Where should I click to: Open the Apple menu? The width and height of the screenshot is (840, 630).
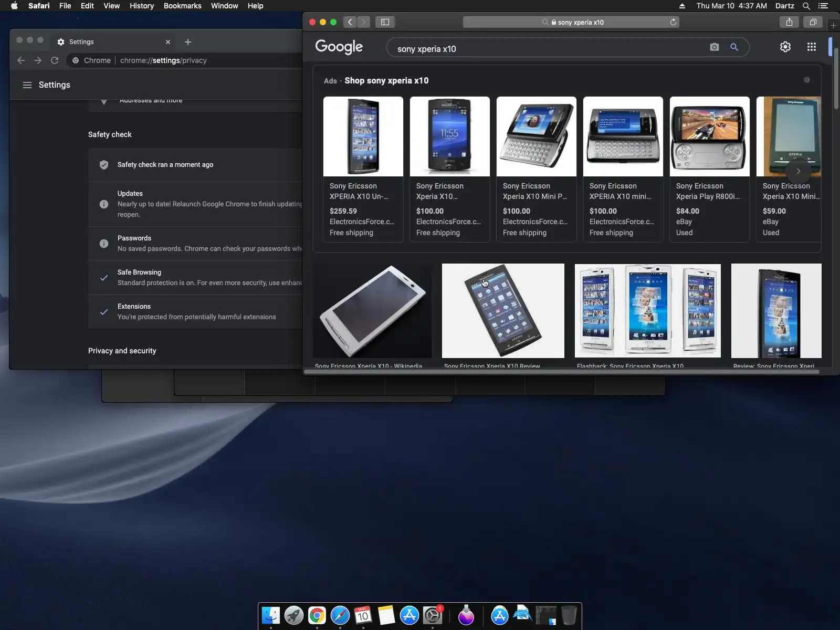point(14,6)
